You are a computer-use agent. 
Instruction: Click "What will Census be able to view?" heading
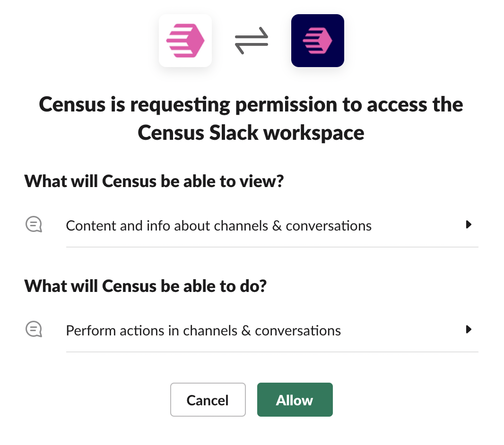pos(154,181)
